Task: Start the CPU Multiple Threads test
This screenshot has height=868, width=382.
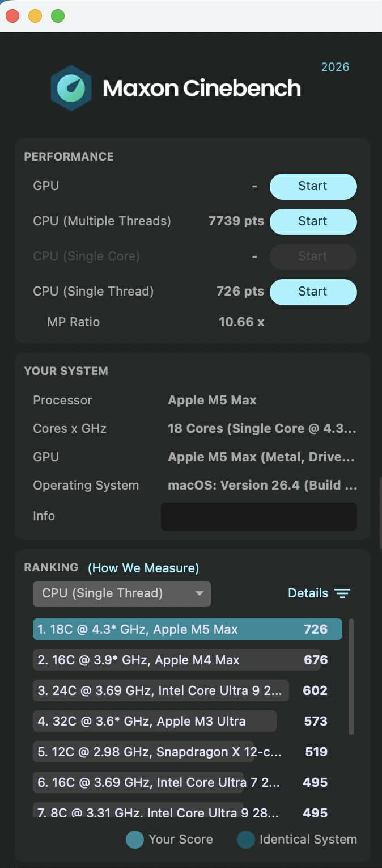Action: coord(313,221)
